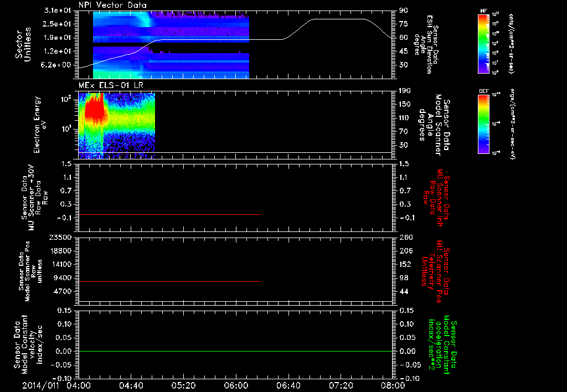
Task: Click the red 'MU Scanner Int Raw Data' label
Action: pos(436,198)
